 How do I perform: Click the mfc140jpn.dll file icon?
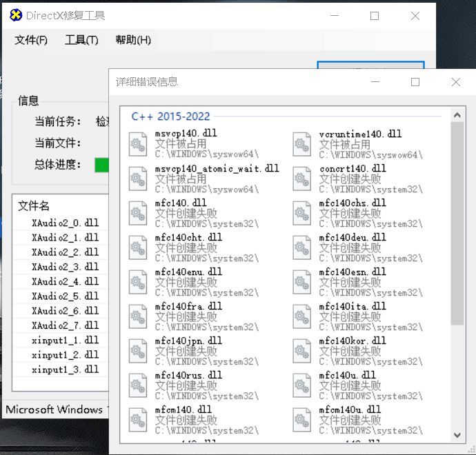click(x=138, y=351)
